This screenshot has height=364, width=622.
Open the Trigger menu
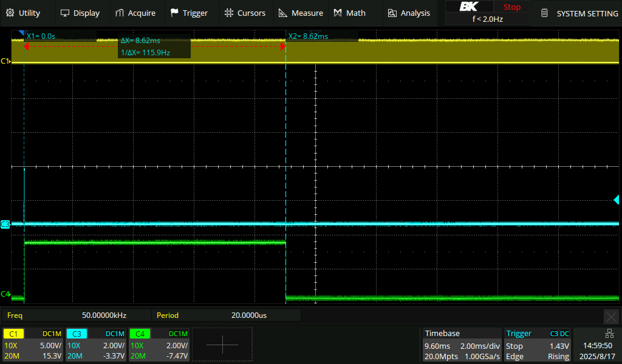coord(190,13)
